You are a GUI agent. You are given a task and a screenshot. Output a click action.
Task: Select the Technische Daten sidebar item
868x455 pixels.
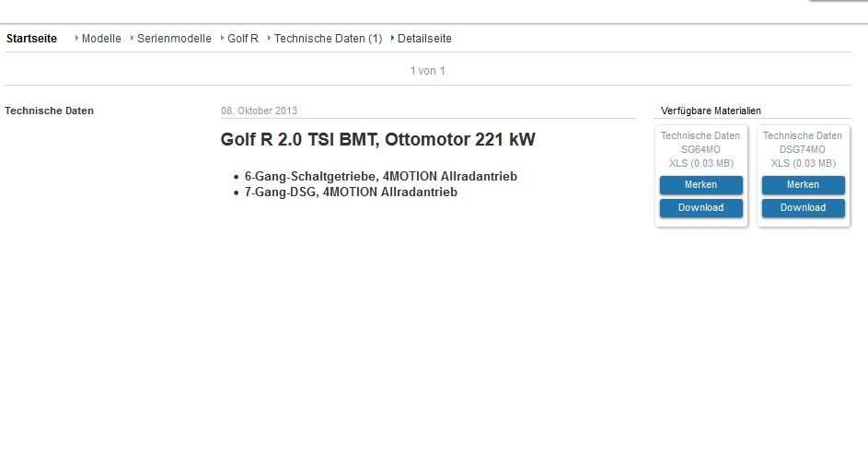[49, 111]
